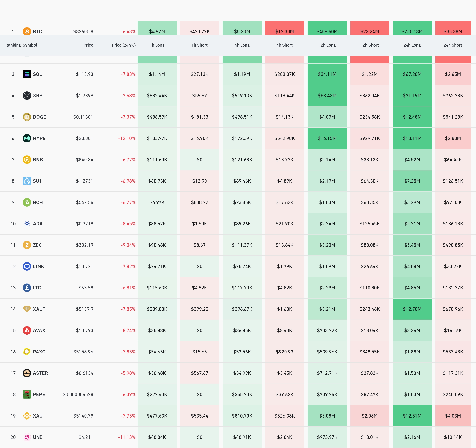The width and height of the screenshot is (476, 448).
Task: Click the Avalanche AVAX icon
Action: click(x=27, y=330)
